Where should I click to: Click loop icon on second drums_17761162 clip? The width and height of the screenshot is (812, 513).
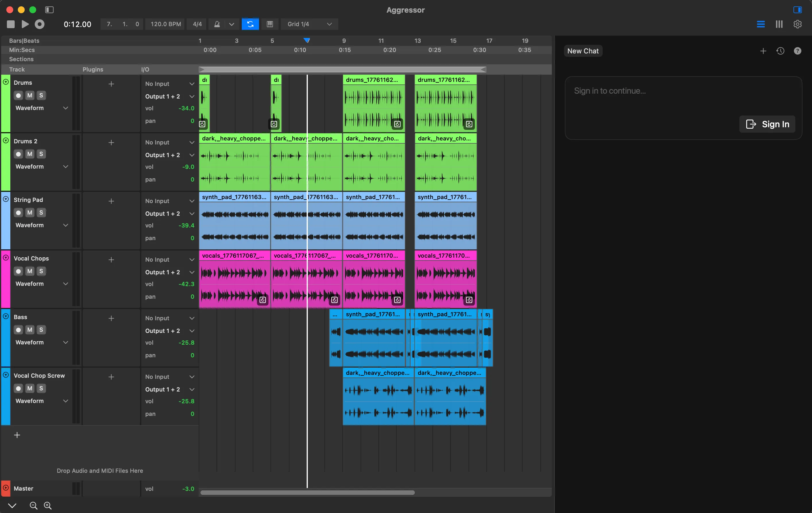click(x=469, y=124)
